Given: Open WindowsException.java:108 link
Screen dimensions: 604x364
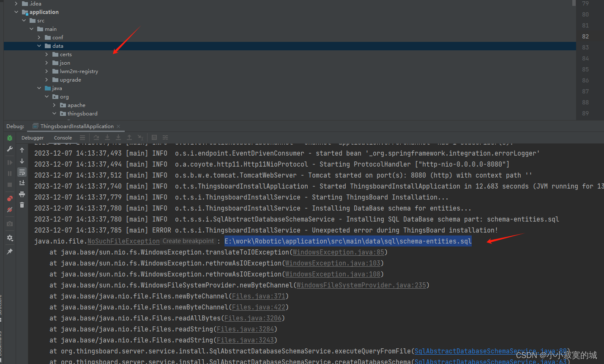Looking at the screenshot, I should tap(333, 274).
